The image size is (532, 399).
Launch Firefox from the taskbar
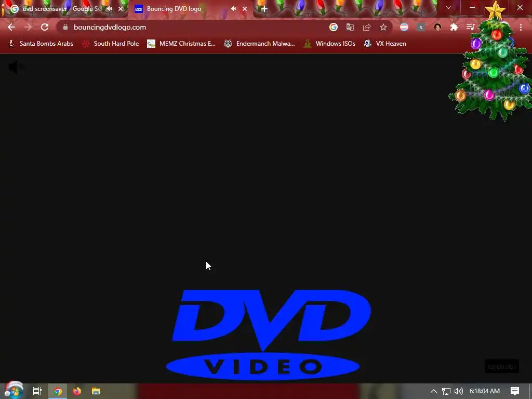coord(77,391)
